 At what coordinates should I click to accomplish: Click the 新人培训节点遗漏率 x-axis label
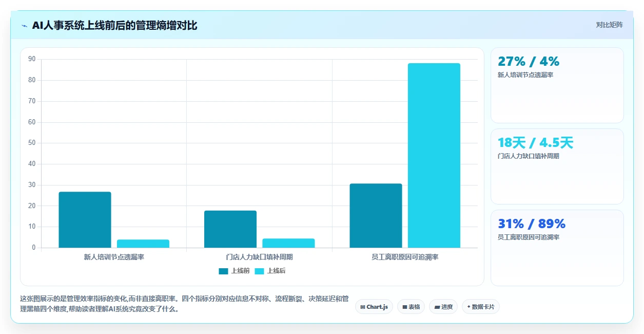click(114, 257)
